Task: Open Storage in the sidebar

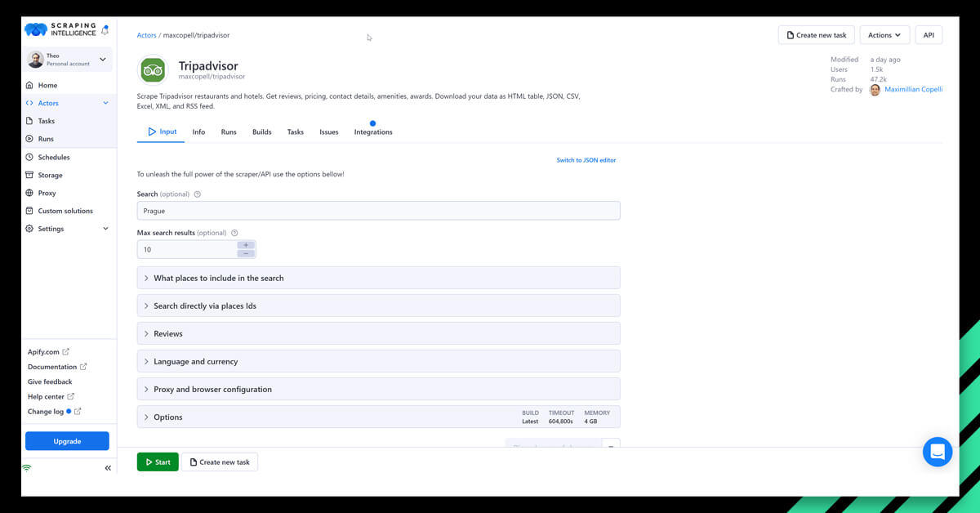Action: click(x=50, y=175)
